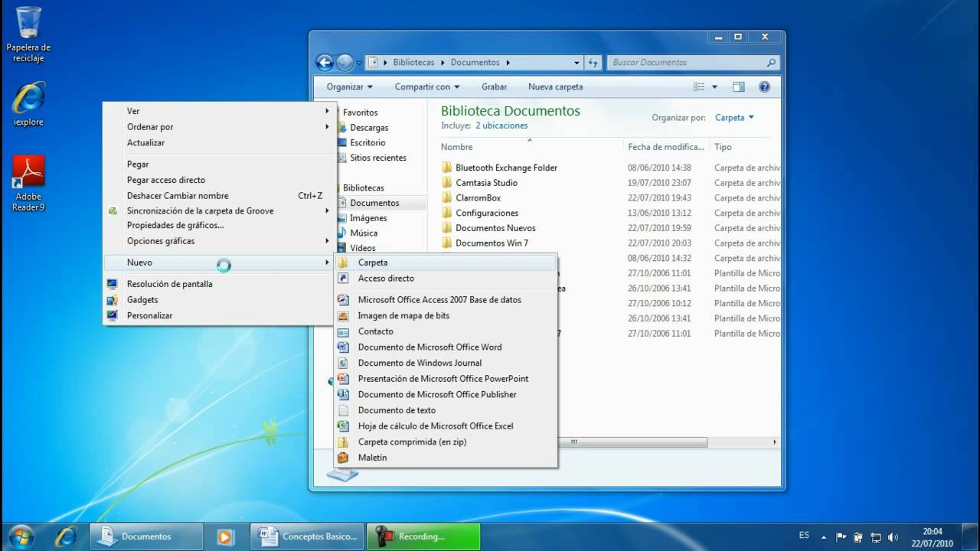Image resolution: width=980 pixels, height=551 pixels.
Task: Open the 2 ubicaciones link
Action: pos(501,126)
